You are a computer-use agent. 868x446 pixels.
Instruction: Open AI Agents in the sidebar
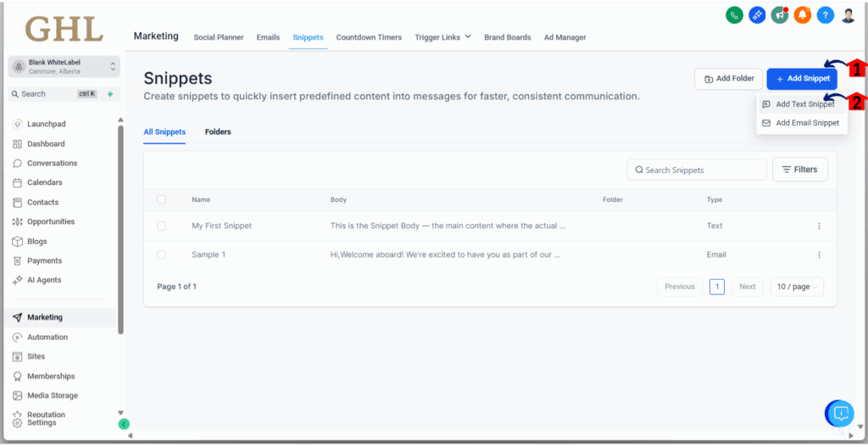(44, 281)
